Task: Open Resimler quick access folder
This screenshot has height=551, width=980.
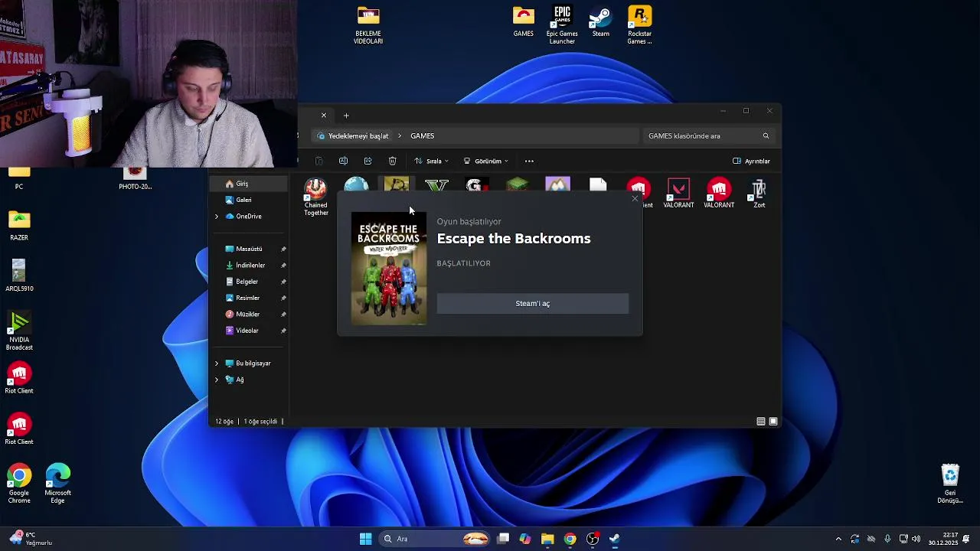Action: click(247, 298)
